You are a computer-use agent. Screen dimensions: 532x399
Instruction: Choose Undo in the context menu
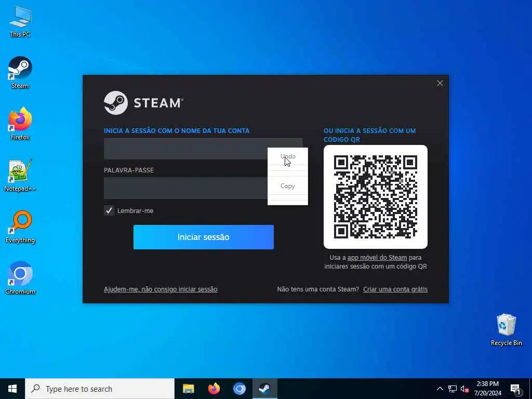coord(288,156)
